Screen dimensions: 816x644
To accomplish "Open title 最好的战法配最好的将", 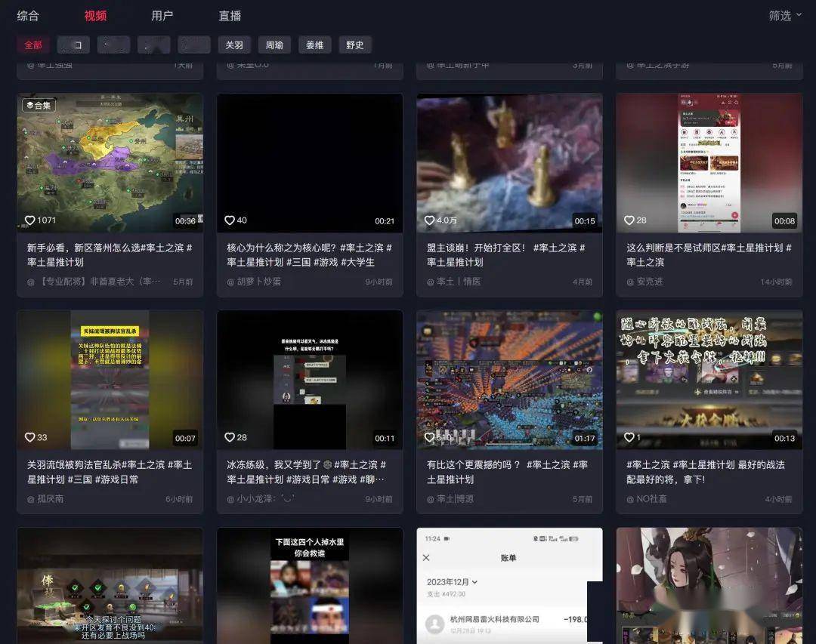I will coord(706,472).
